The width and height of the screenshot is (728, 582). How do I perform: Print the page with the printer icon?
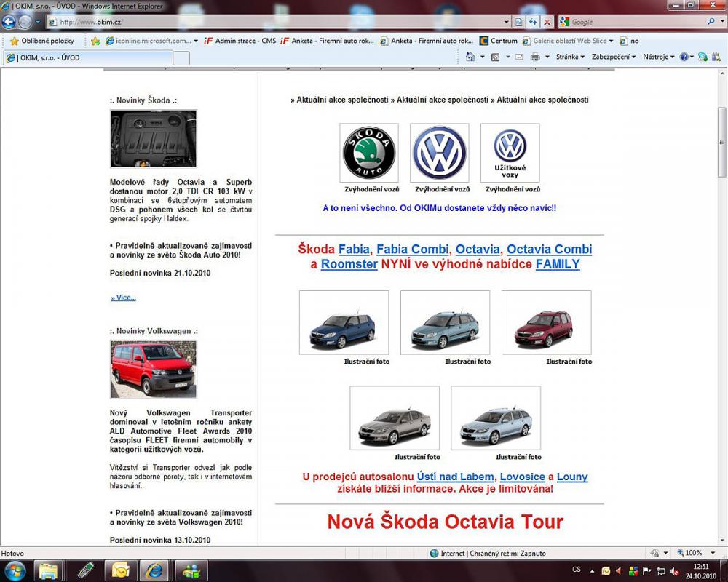pos(535,57)
